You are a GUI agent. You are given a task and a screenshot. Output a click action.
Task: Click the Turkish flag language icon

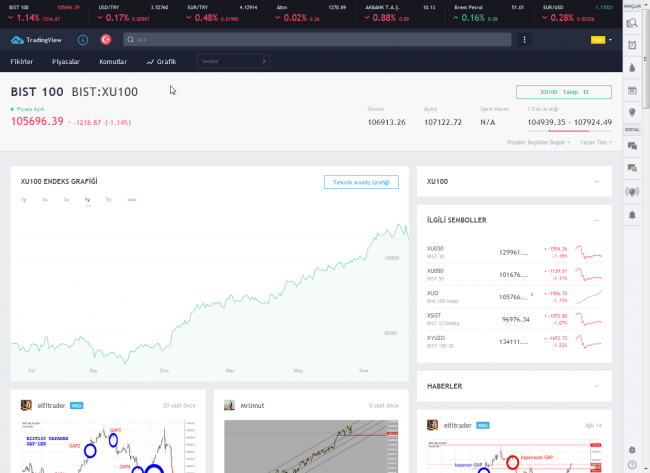pos(106,39)
